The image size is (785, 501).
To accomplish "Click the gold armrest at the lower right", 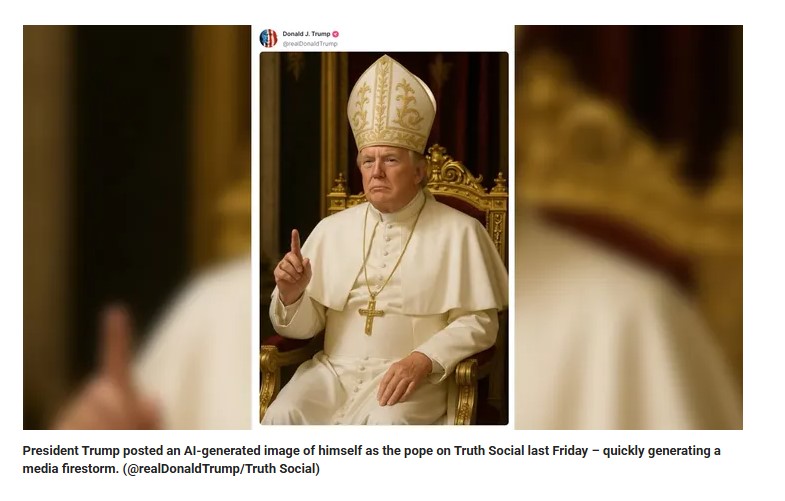I will click(x=465, y=390).
